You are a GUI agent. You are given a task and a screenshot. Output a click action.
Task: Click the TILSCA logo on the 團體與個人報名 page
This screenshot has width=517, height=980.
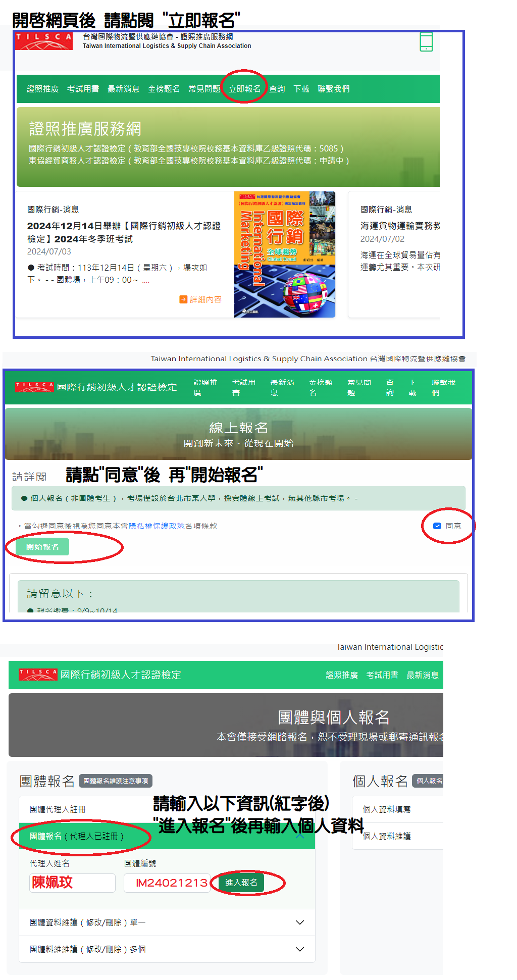(x=38, y=675)
